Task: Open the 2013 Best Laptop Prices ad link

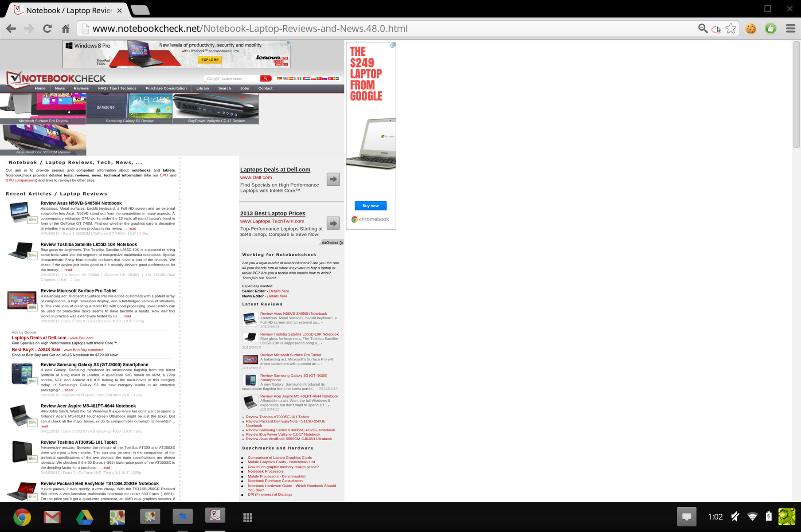Action: (273, 214)
